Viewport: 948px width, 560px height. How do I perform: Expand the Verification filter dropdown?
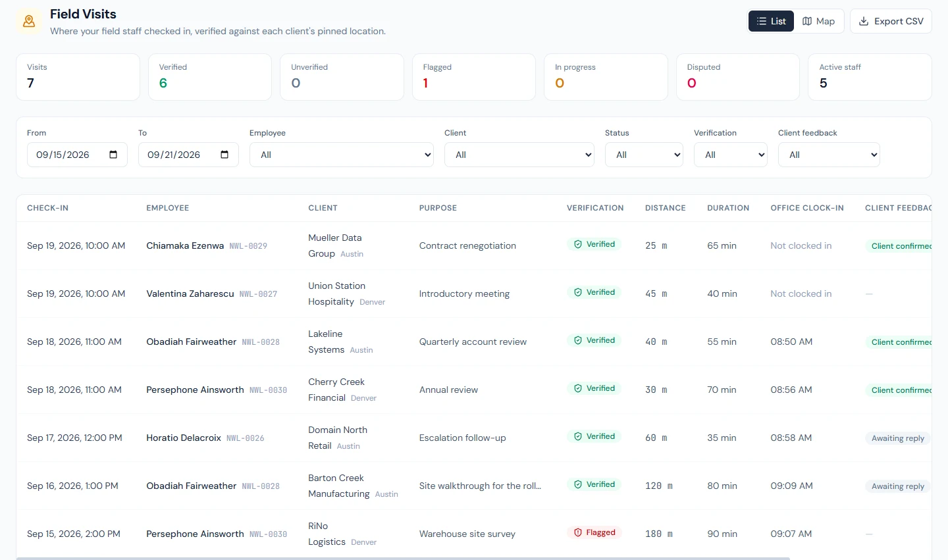pyautogui.click(x=731, y=155)
